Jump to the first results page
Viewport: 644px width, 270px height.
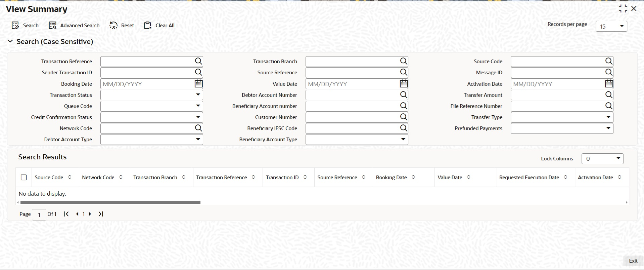[66, 214]
